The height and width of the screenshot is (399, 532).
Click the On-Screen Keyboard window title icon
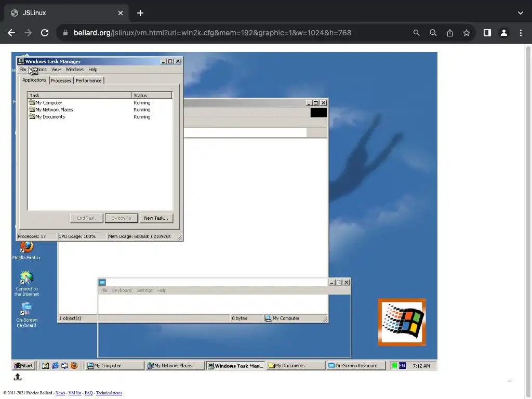pos(102,282)
